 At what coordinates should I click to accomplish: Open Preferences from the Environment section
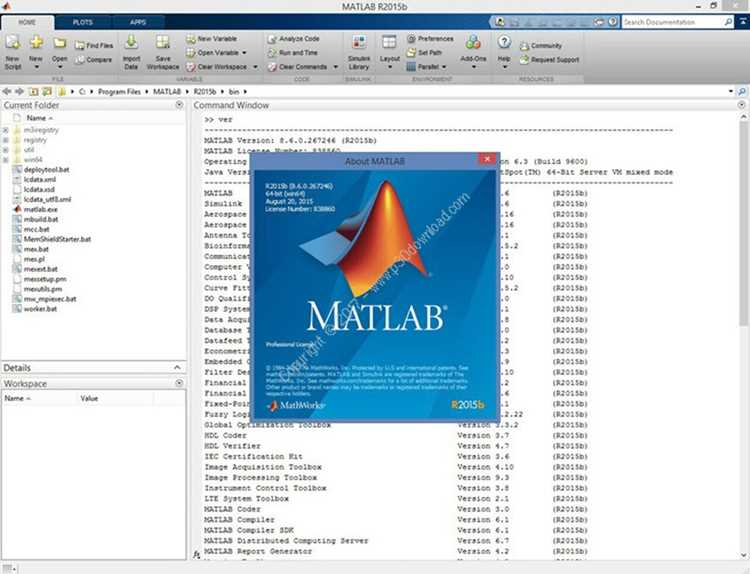pos(430,38)
